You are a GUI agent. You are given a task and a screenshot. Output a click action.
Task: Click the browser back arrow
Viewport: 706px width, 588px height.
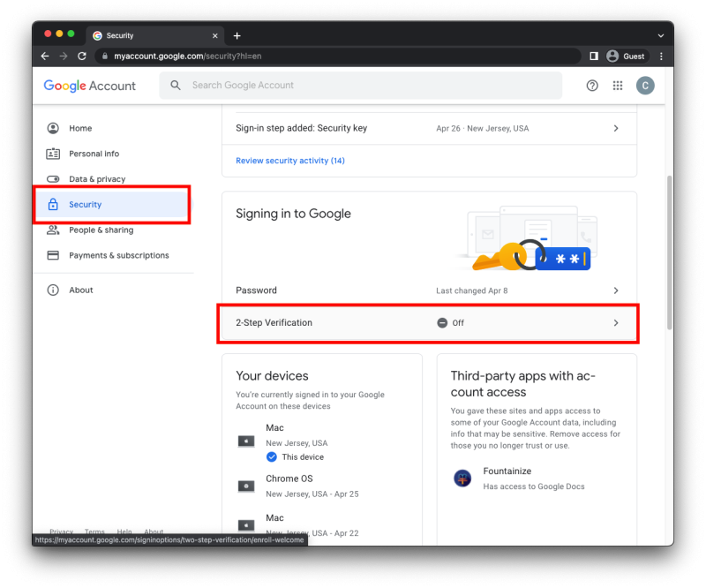point(45,56)
